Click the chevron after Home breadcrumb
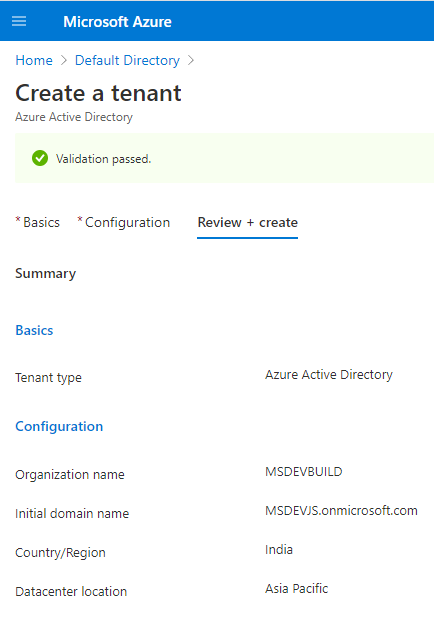The width and height of the screenshot is (434, 619). [64, 60]
